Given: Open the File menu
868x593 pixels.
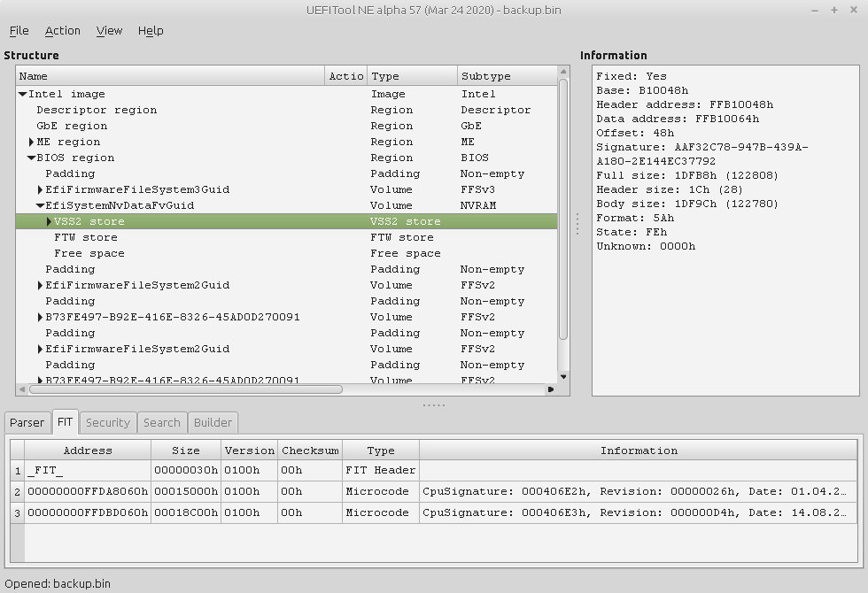Looking at the screenshot, I should (x=19, y=30).
